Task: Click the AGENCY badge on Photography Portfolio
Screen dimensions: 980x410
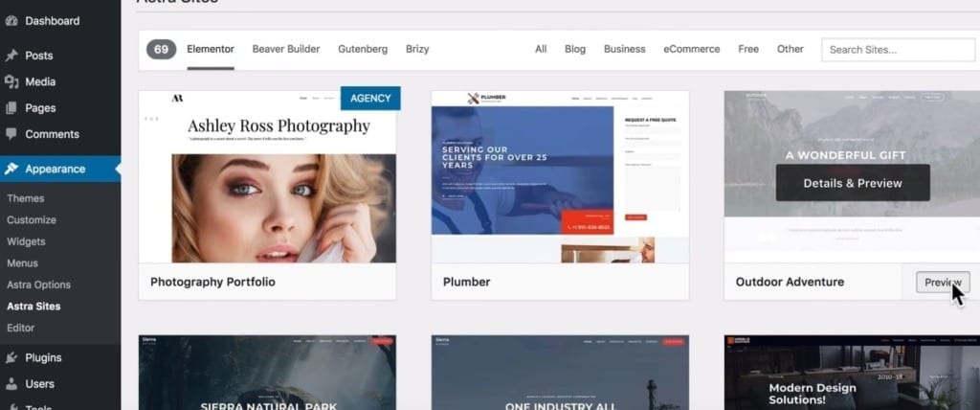Action: coord(370,99)
